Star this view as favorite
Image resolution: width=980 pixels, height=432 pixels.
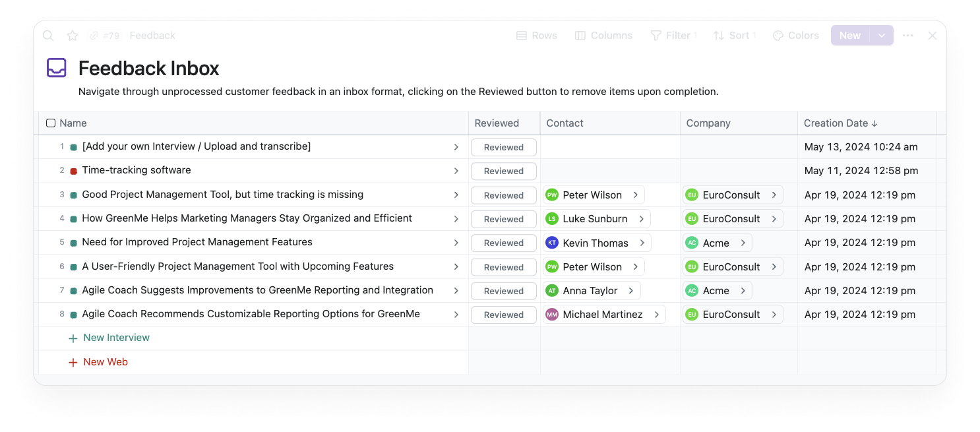point(73,36)
